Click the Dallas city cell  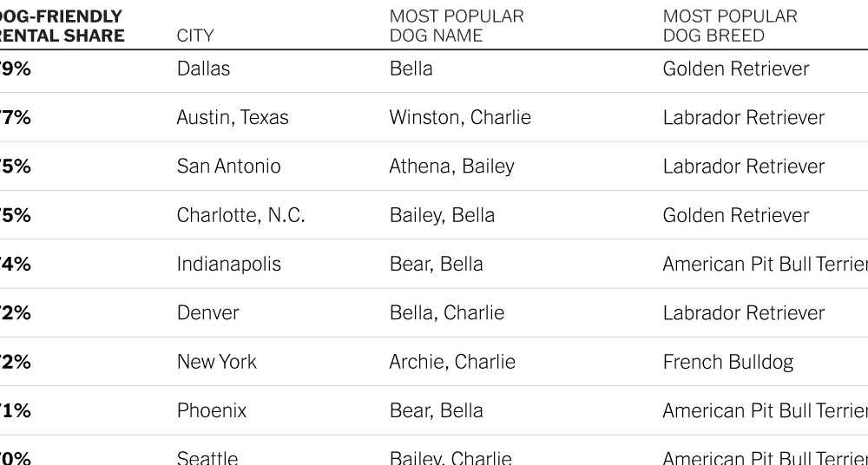(203, 69)
